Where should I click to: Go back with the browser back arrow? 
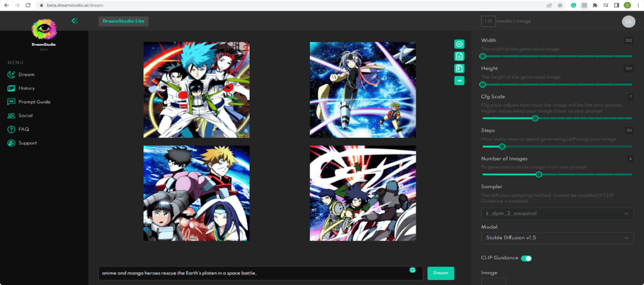click(6, 6)
